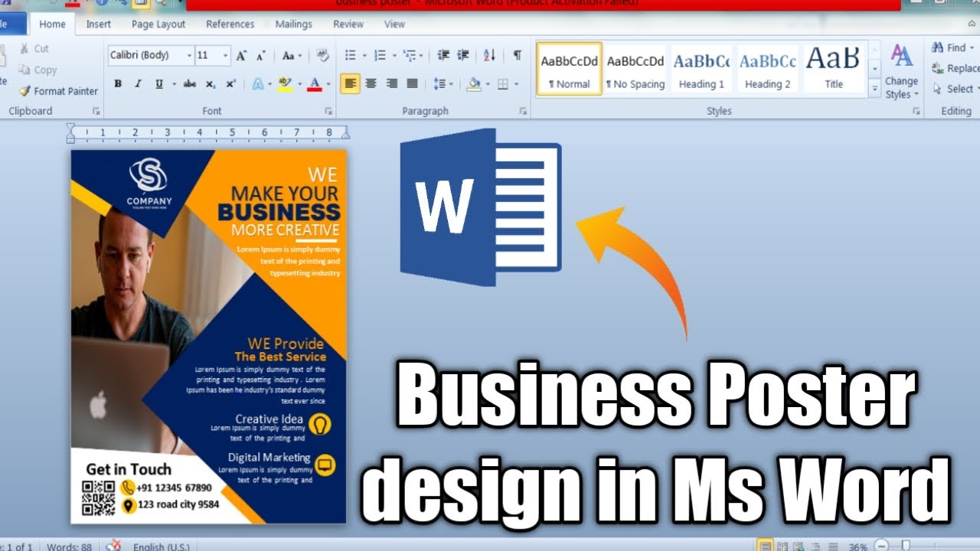Align text right
The image size is (980, 551).
(392, 83)
